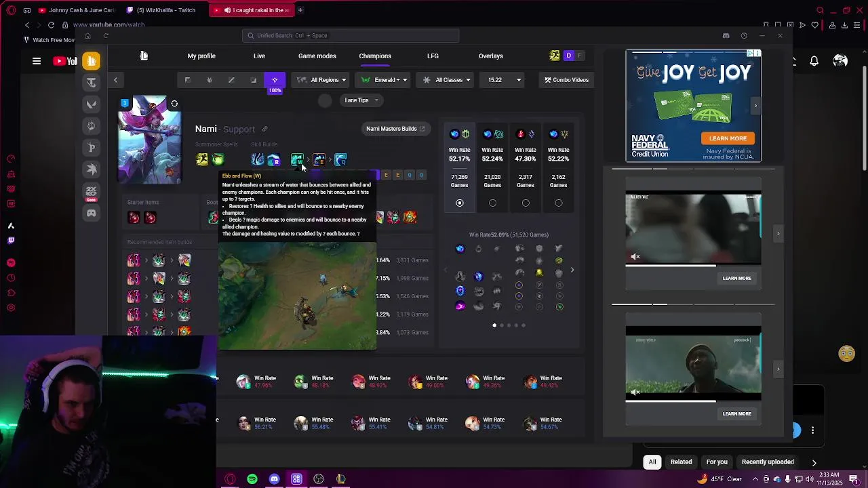The width and height of the screenshot is (868, 488).
Task: Expand next YouTube filter chips arrow
Action: [814, 462]
